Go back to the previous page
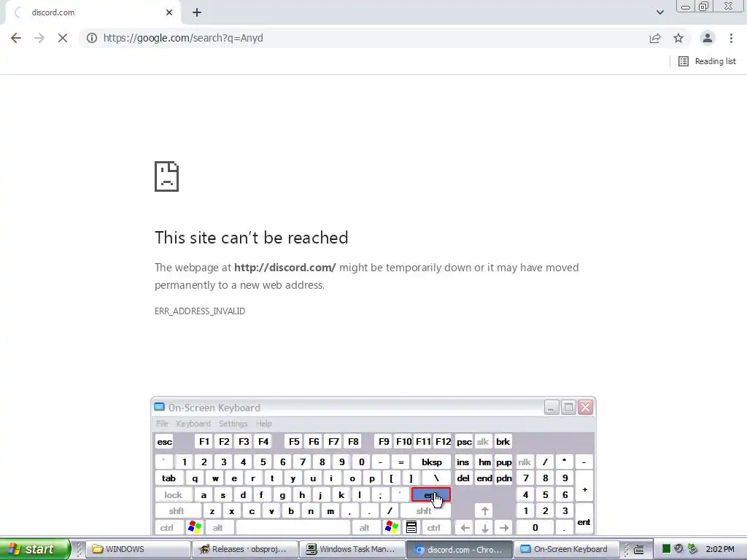747x560 pixels. 16,38
